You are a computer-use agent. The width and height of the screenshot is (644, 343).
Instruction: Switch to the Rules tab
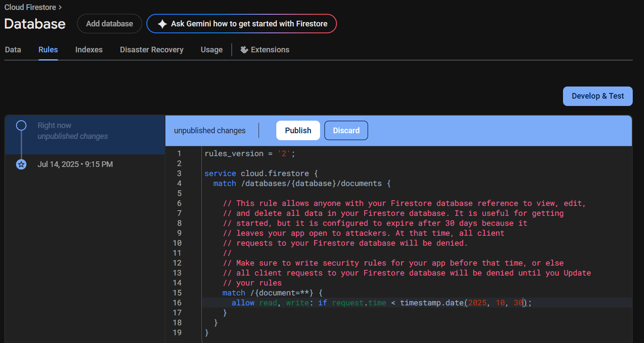(x=48, y=50)
